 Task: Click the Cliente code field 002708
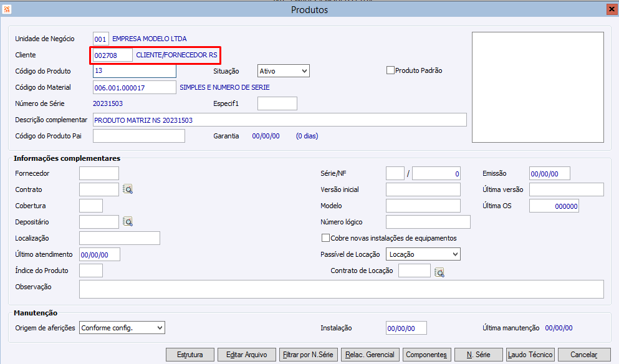pos(112,55)
